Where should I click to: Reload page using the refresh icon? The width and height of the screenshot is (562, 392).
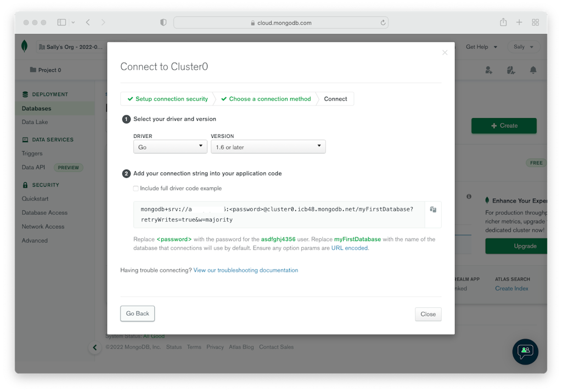coord(383,23)
